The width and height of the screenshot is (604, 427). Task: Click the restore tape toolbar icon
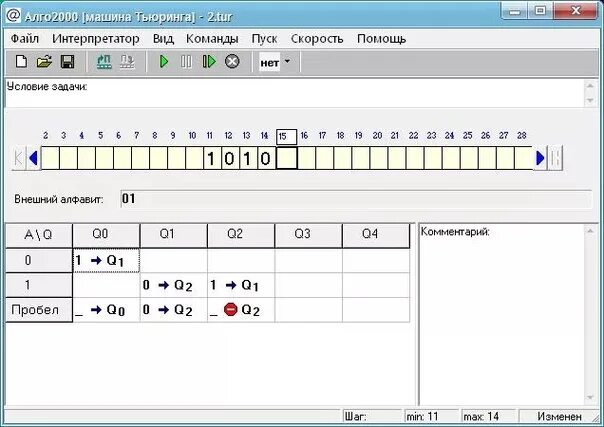(104, 62)
